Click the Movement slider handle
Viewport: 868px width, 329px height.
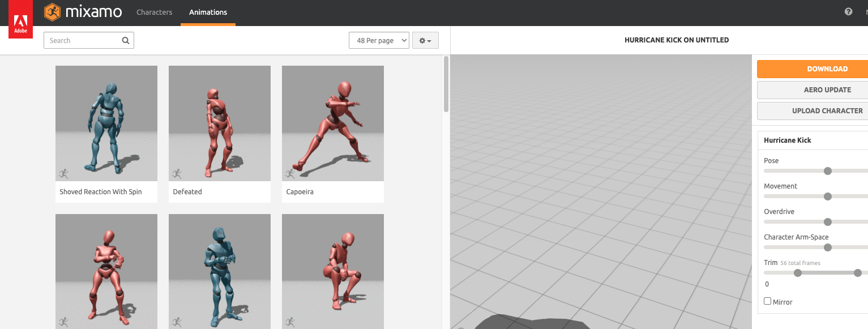pyautogui.click(x=828, y=196)
